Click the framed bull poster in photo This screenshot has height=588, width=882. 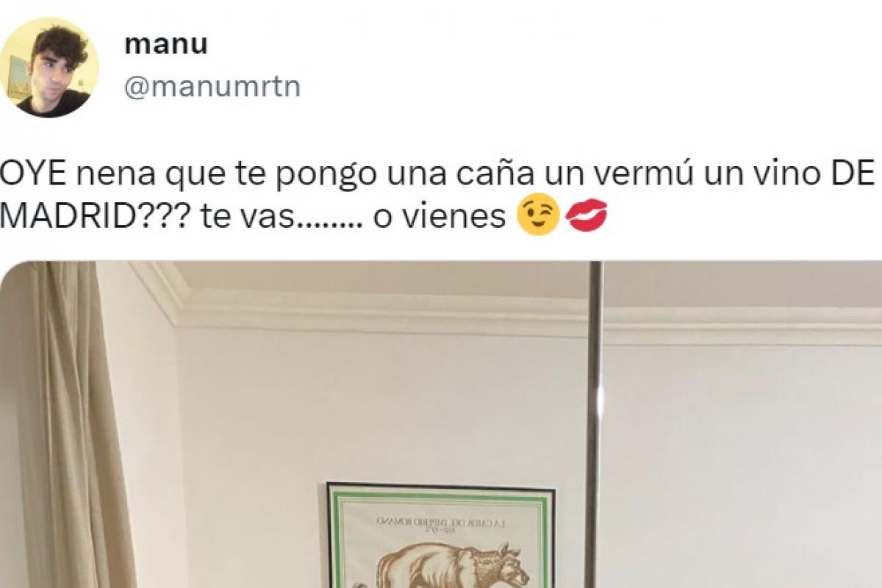coord(441,535)
